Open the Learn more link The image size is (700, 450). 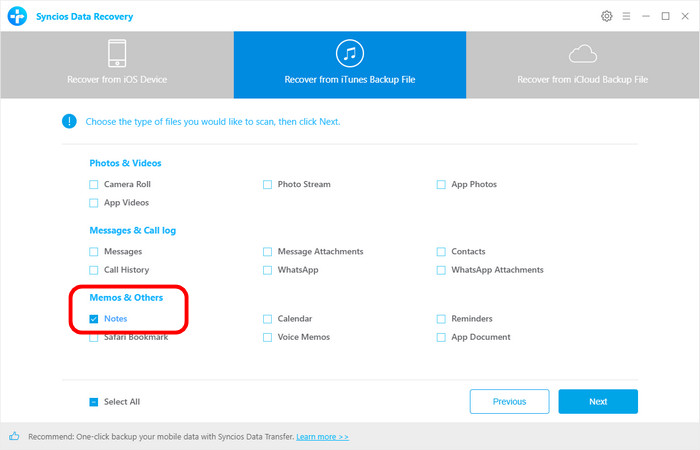pyautogui.click(x=322, y=437)
